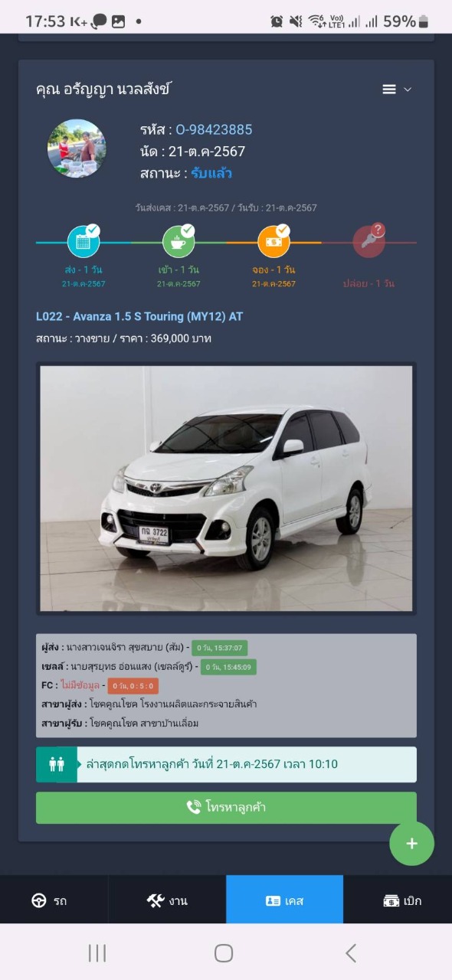Viewport: 452px width, 980px height.
Task: Click the orange money step icon for จอง
Action: pyautogui.click(x=273, y=242)
